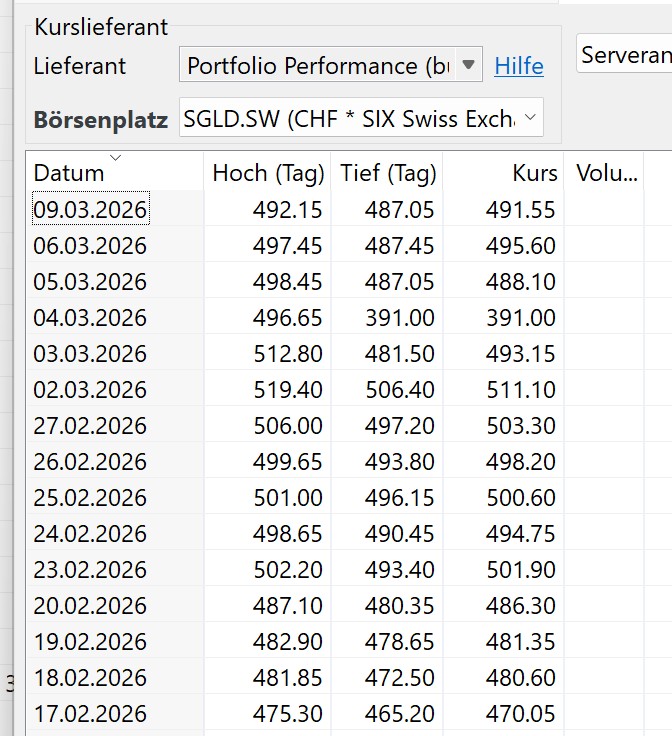This screenshot has height=736, width=672.
Task: Expand the Börsenplatz SGLD.SW combo box
Action: [x=361, y=117]
